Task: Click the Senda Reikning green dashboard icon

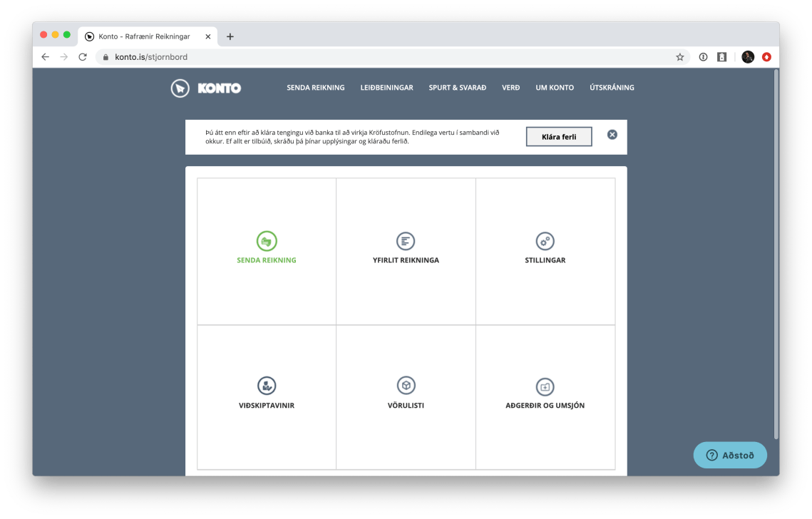Action: 267,242
